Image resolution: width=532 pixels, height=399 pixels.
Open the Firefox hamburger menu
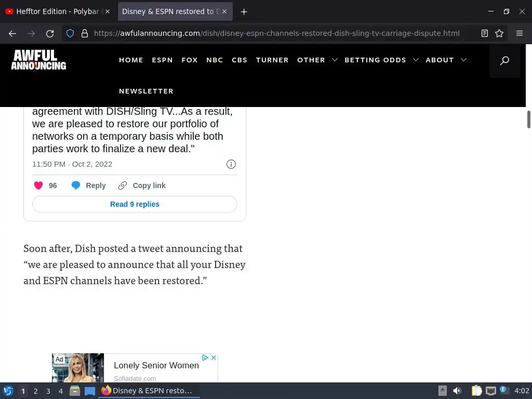coord(520,33)
